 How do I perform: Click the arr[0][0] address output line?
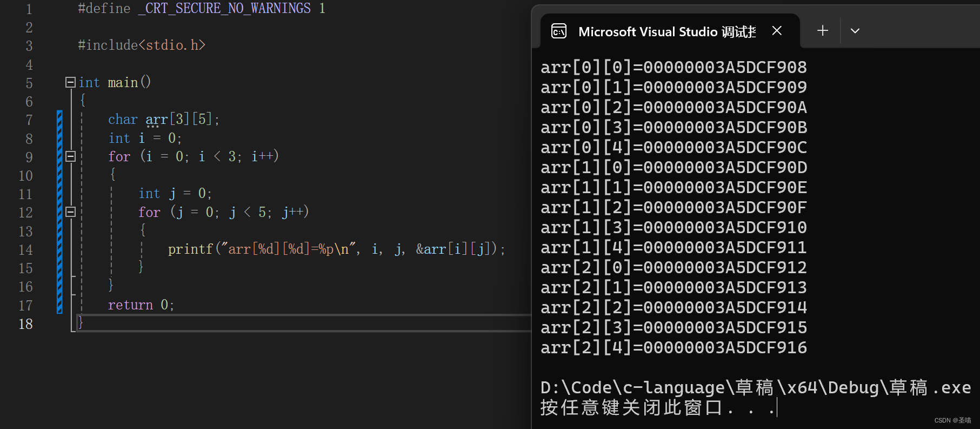(674, 67)
